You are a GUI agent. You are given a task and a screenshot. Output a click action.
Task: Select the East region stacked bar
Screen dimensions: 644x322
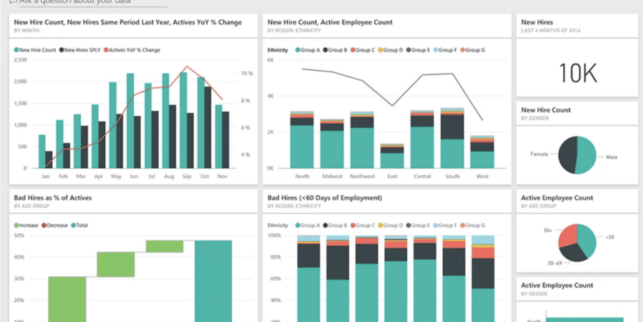tap(392, 156)
